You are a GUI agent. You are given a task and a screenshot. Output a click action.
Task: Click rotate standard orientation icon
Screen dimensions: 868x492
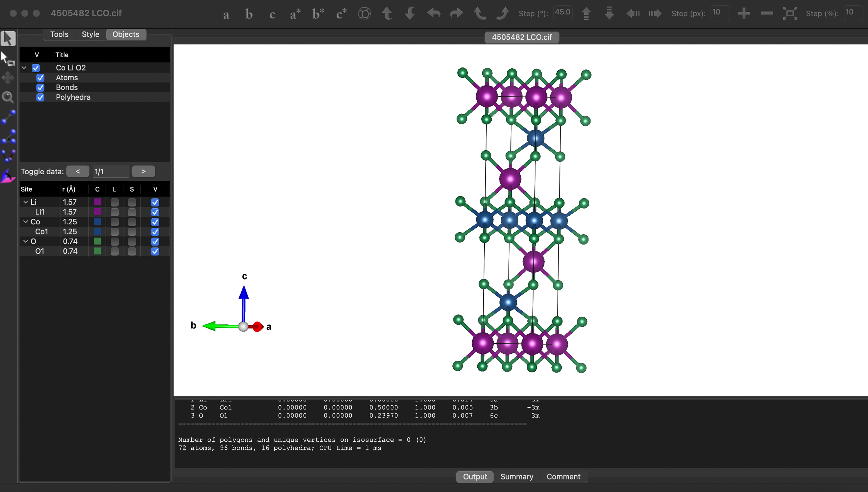364,14
